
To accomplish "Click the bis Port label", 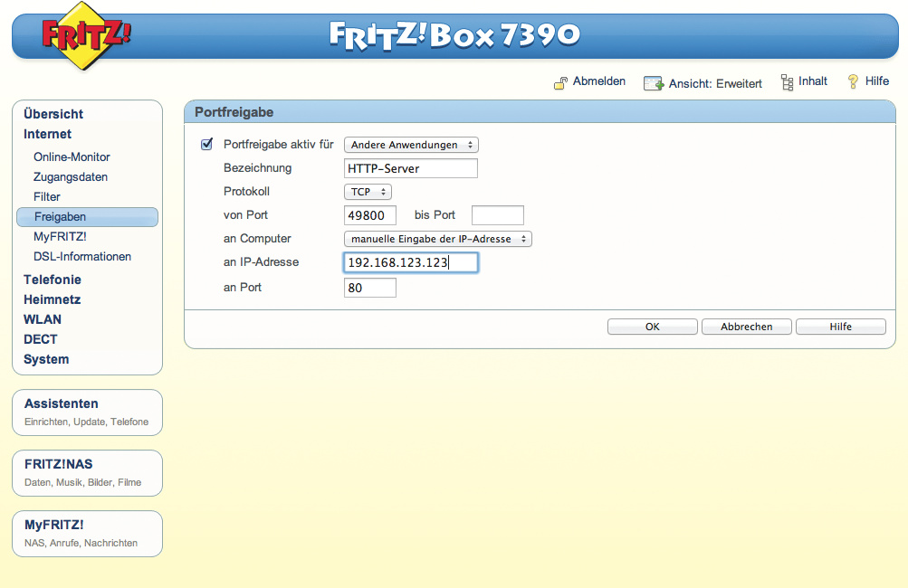I will tap(435, 214).
